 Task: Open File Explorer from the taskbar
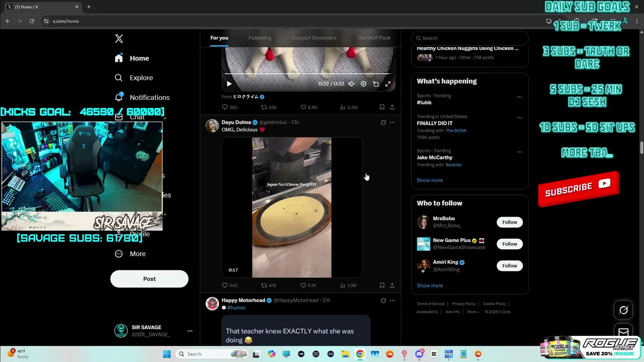(345, 354)
